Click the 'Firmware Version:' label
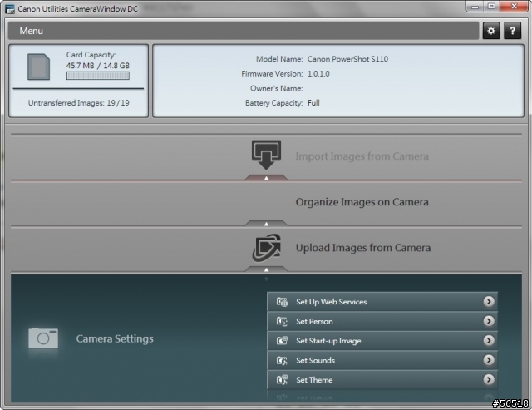Screen dimensions: 532x410 (272, 74)
